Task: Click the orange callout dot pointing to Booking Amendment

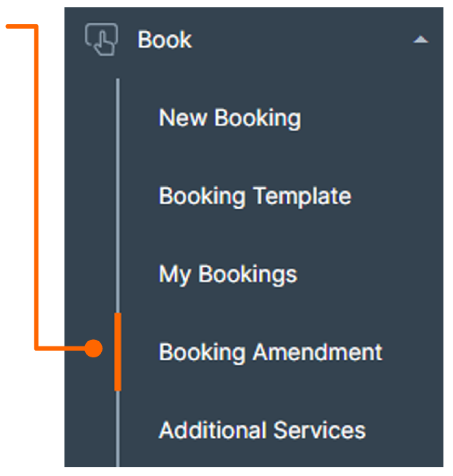Action: tap(94, 348)
